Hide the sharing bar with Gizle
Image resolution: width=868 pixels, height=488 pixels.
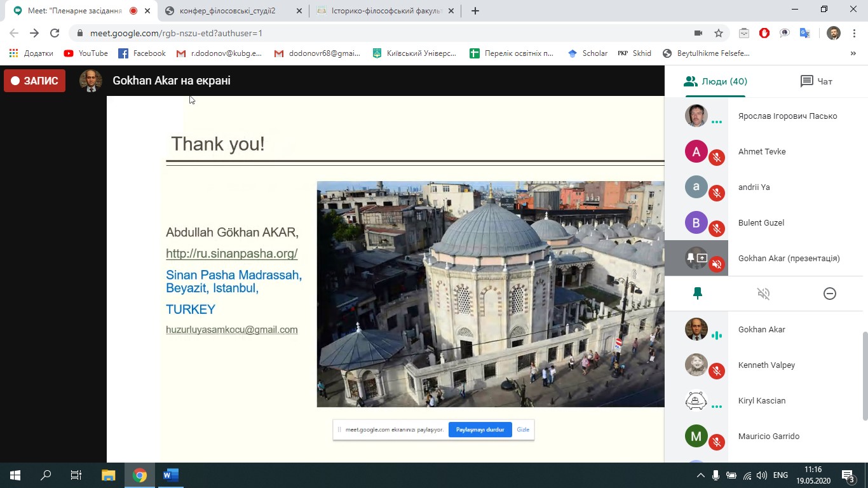(523, 430)
